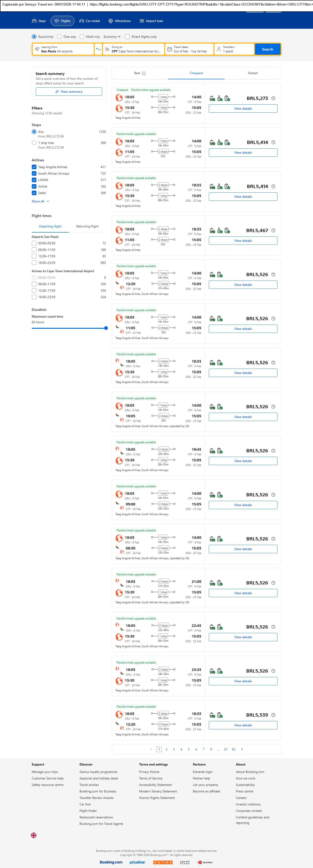This screenshot has width=313, height=868.
Task: Enable Direct flights only checkbox
Action: pyautogui.click(x=127, y=37)
